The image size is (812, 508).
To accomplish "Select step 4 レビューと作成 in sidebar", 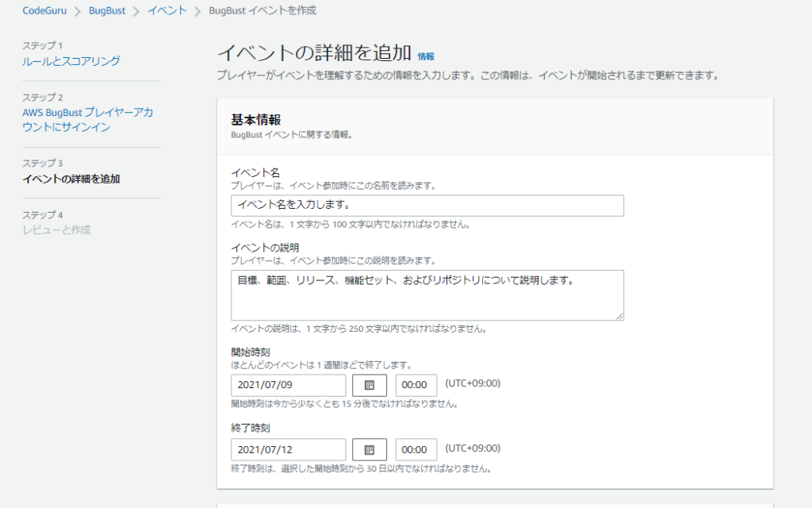I will pyautogui.click(x=56, y=229).
